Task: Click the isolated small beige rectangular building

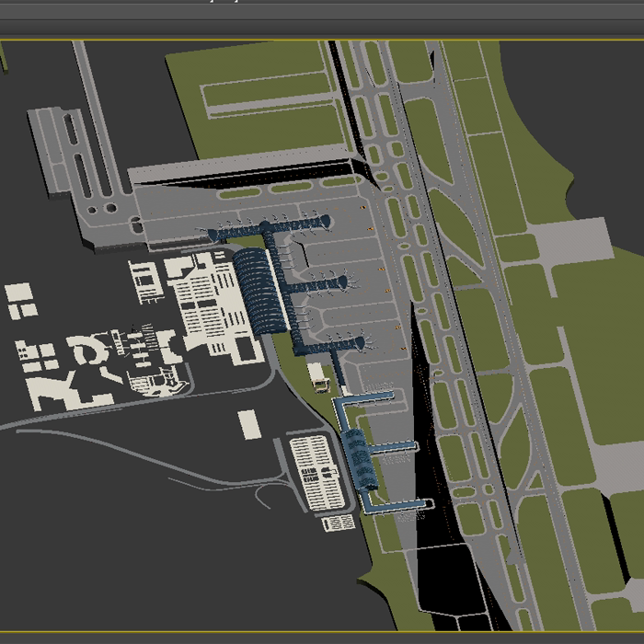Action: coord(249,424)
